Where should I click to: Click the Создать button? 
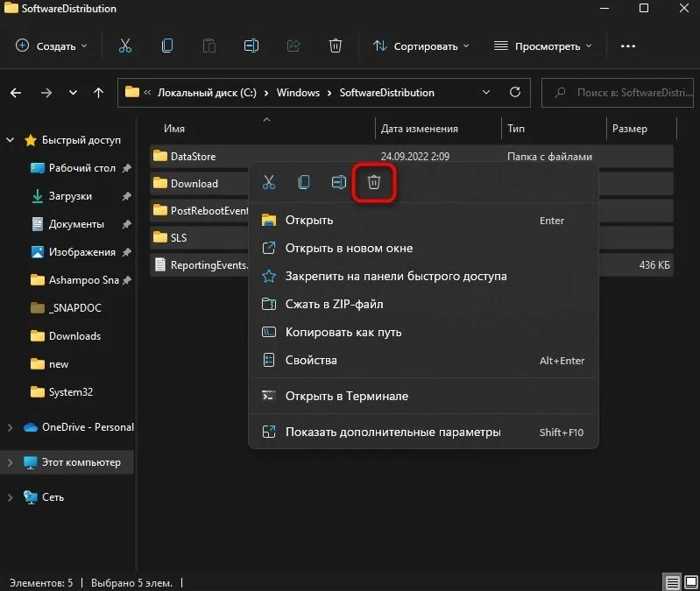coord(51,46)
